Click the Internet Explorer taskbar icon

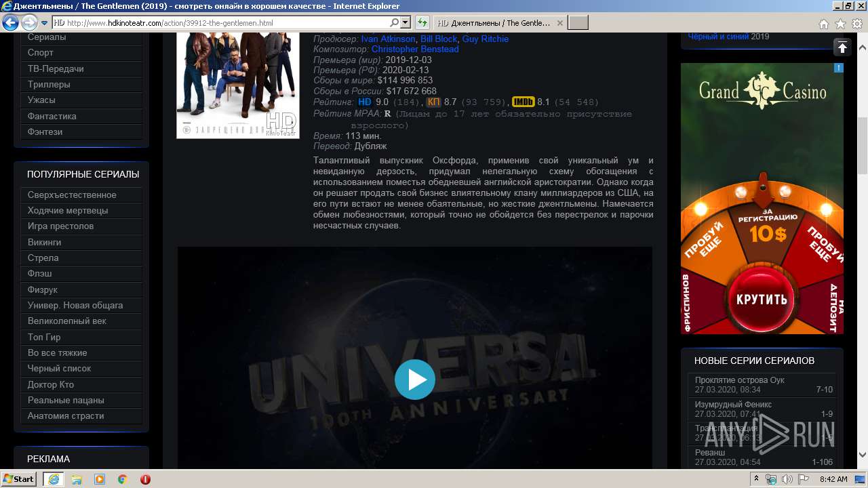coord(54,479)
